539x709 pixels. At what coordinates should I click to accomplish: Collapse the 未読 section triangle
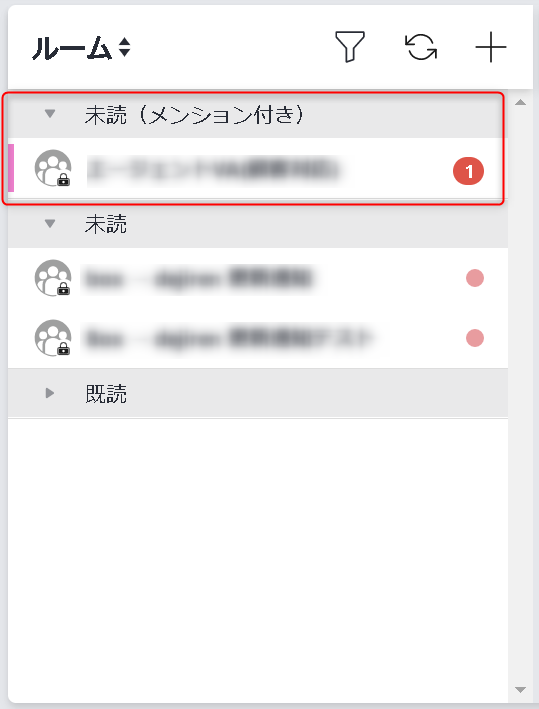pyautogui.click(x=50, y=223)
